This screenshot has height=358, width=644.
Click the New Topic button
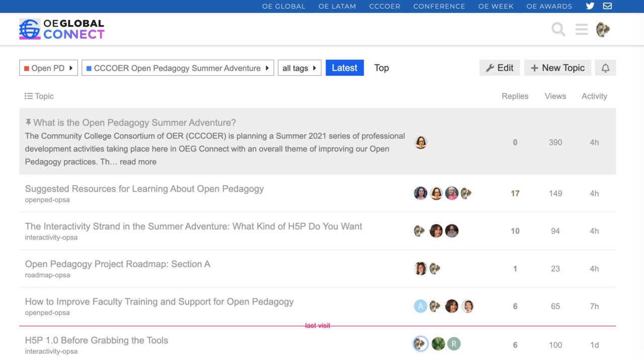point(557,68)
